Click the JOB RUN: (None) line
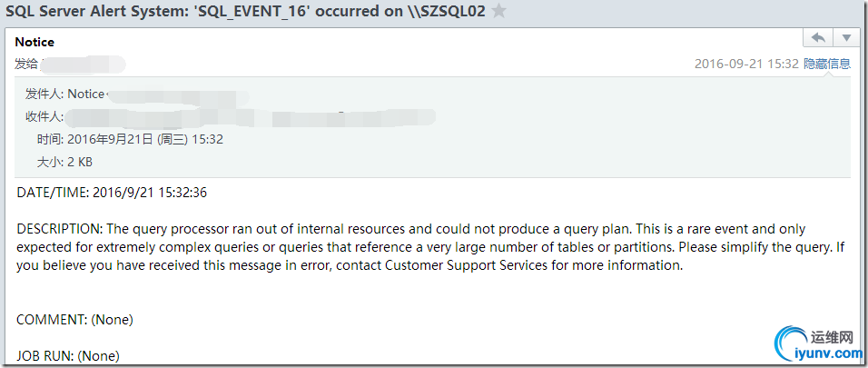Image resolution: width=868 pixels, height=368 pixels. tap(68, 355)
